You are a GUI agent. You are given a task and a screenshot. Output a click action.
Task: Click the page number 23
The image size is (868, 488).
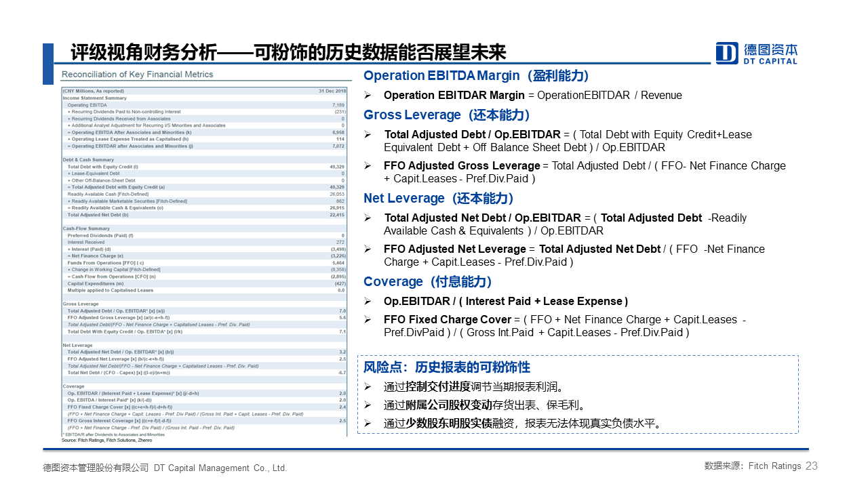(x=812, y=466)
